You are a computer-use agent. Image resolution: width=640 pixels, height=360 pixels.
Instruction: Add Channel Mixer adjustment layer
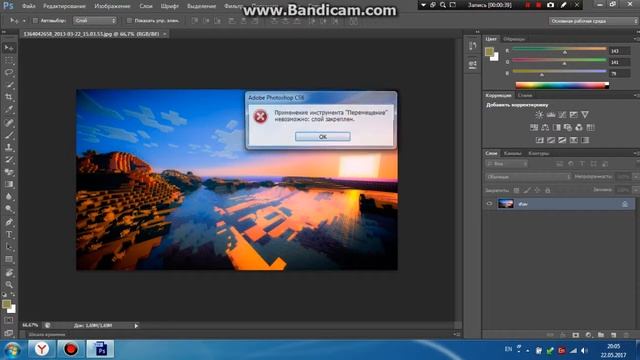(579, 127)
